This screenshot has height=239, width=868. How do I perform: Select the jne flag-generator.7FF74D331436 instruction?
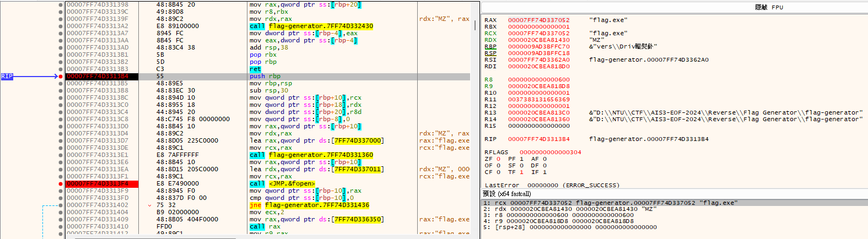pyautogui.click(x=309, y=205)
